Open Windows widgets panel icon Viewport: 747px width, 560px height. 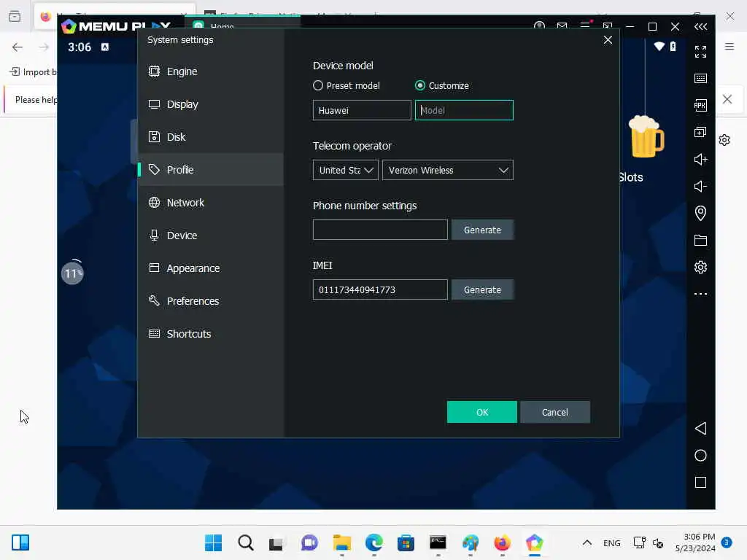20,542
